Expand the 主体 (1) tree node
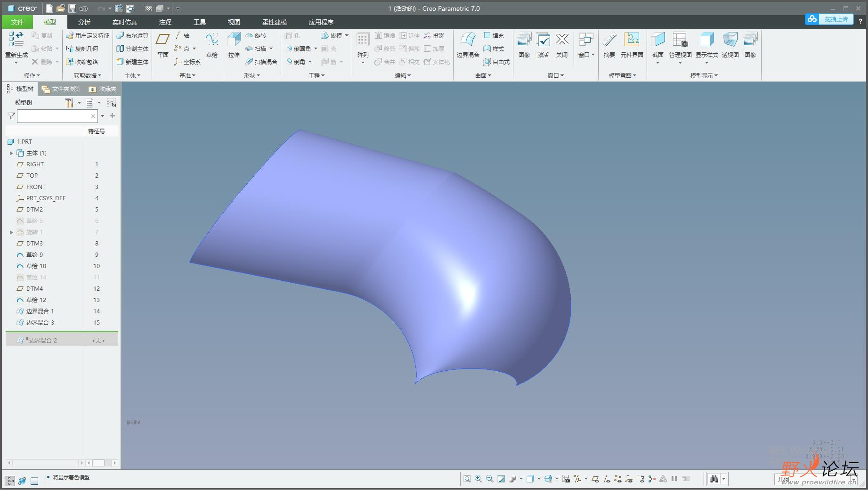868x490 pixels. point(11,153)
